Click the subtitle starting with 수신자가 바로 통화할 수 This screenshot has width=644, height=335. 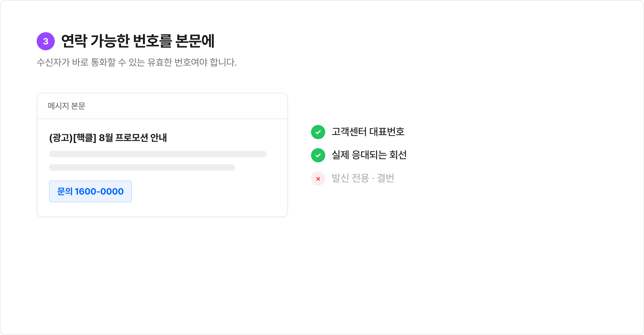(x=137, y=62)
